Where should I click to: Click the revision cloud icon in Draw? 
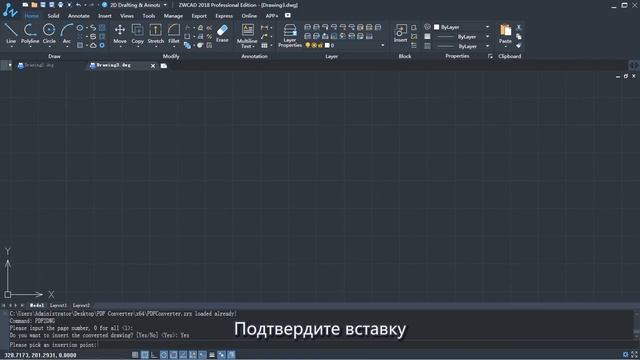coord(93,45)
